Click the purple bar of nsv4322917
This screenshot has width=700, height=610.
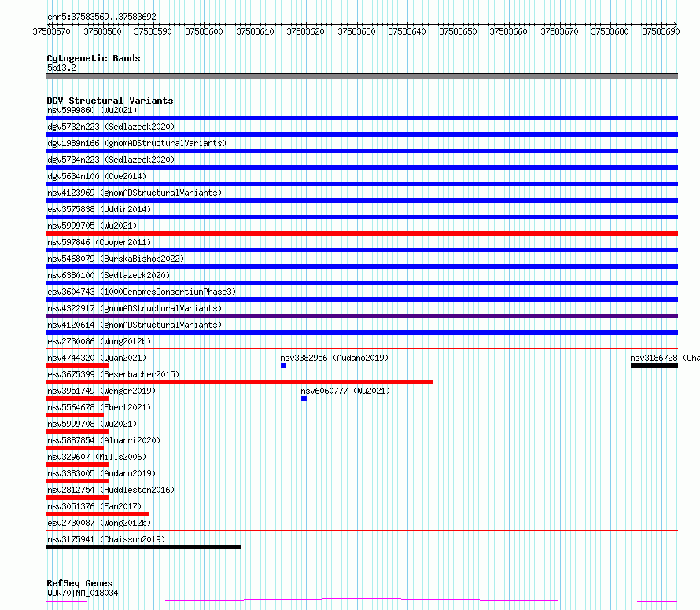[362, 316]
